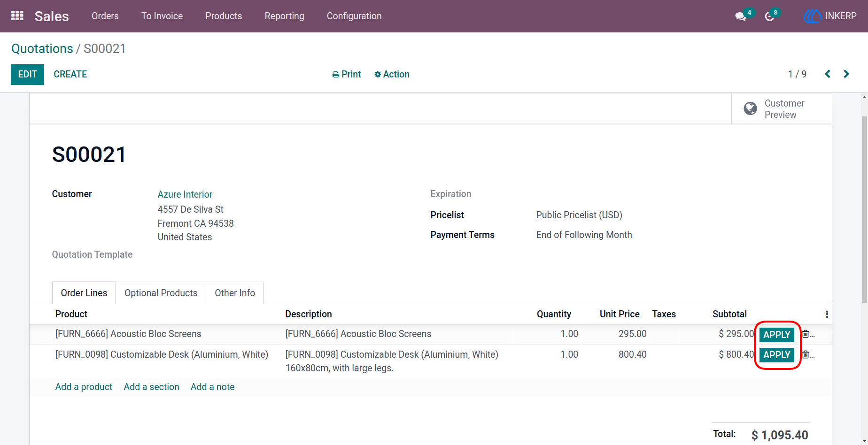Open the Print dropdown
868x445 pixels.
point(347,74)
